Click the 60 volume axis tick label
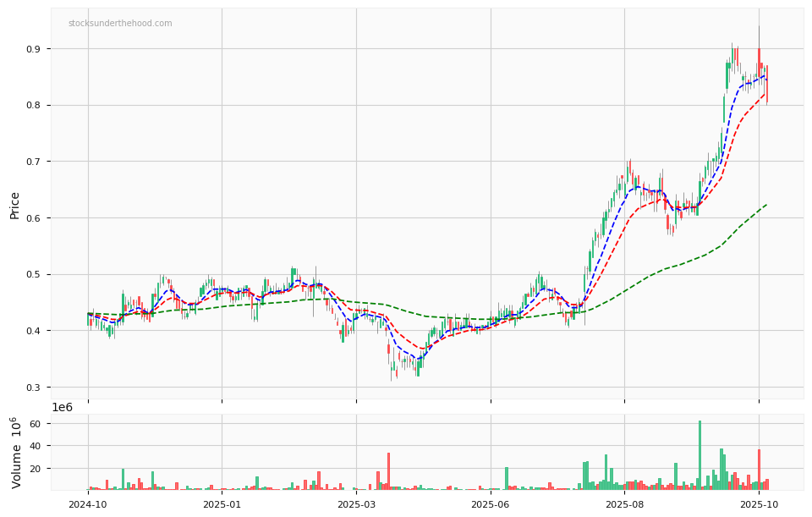This screenshot has width=812, height=517. [36, 423]
